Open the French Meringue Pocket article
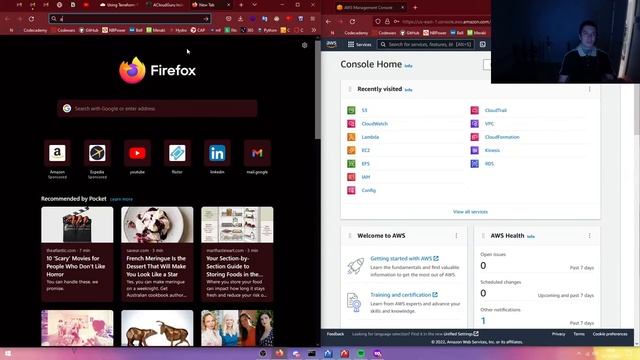Viewport: 640px width, 360px height. point(157,254)
